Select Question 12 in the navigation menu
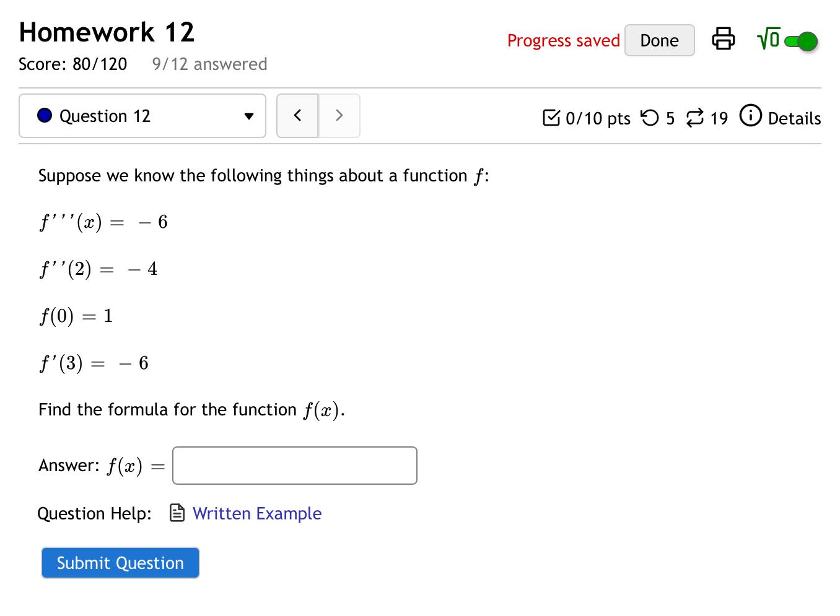 point(105,116)
